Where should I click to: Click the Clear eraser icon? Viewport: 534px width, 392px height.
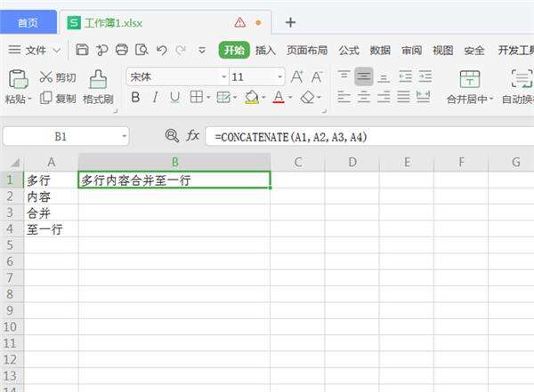tap(307, 98)
